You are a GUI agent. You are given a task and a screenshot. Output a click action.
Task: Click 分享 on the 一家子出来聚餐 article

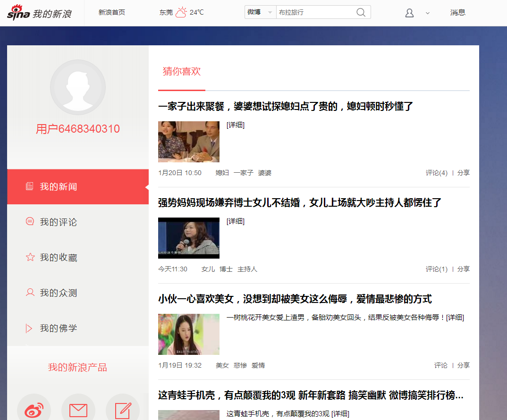click(464, 173)
